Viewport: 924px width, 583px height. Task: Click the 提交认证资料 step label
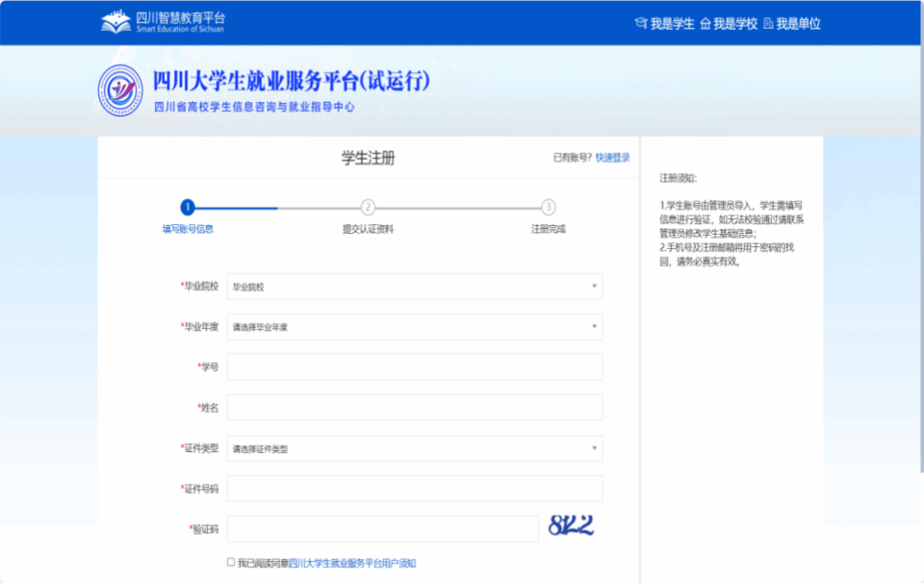tap(368, 229)
